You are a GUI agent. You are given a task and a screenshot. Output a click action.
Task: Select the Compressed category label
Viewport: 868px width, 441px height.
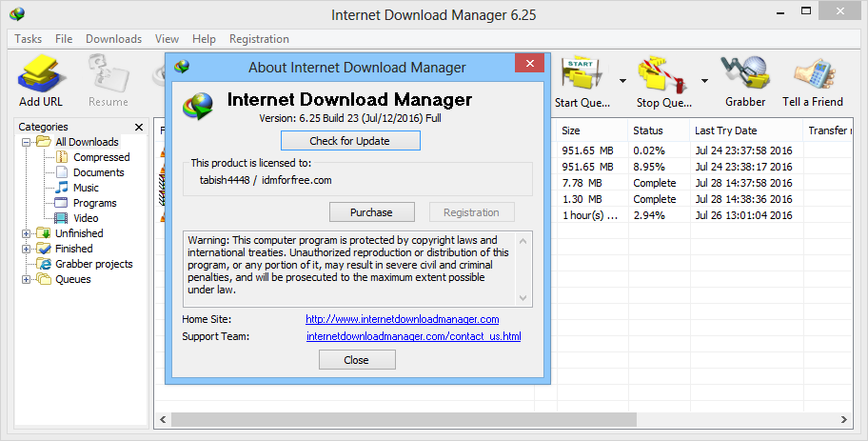[101, 157]
